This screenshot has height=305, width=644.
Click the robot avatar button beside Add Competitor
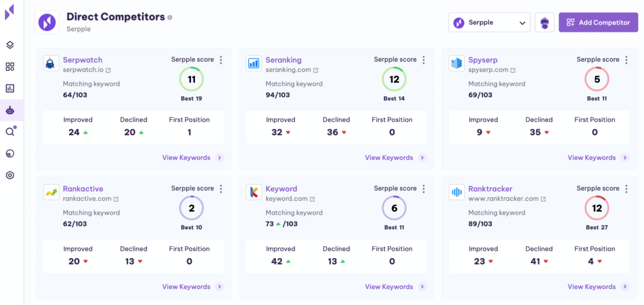544,23
